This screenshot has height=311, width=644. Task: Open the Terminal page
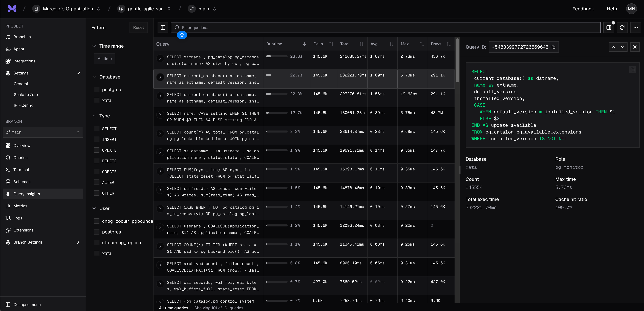pyautogui.click(x=43, y=170)
